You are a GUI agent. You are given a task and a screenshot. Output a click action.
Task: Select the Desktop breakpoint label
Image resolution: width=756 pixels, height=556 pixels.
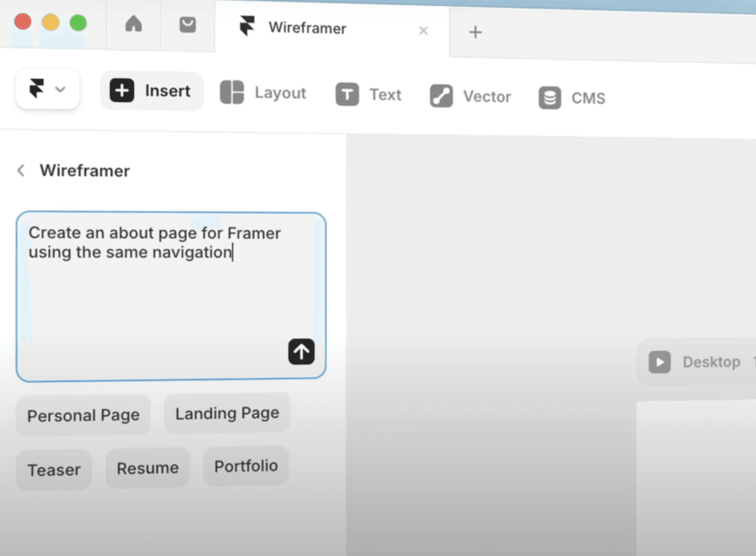(x=711, y=362)
